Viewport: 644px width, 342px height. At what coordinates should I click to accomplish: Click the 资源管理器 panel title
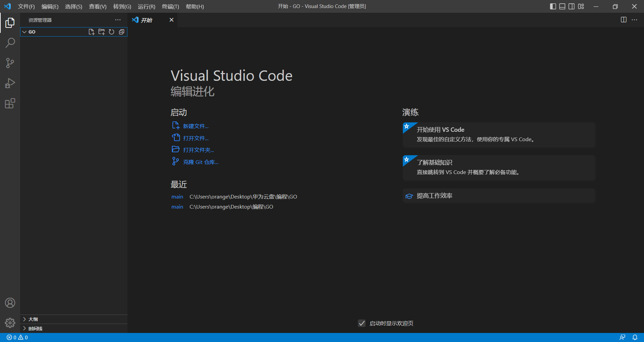coord(40,20)
